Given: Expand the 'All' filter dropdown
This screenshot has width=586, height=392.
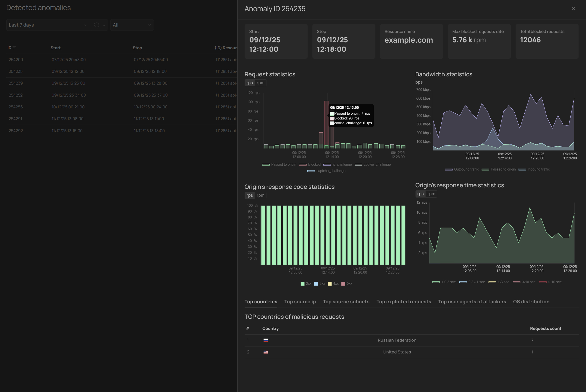Looking at the screenshot, I should pos(132,25).
